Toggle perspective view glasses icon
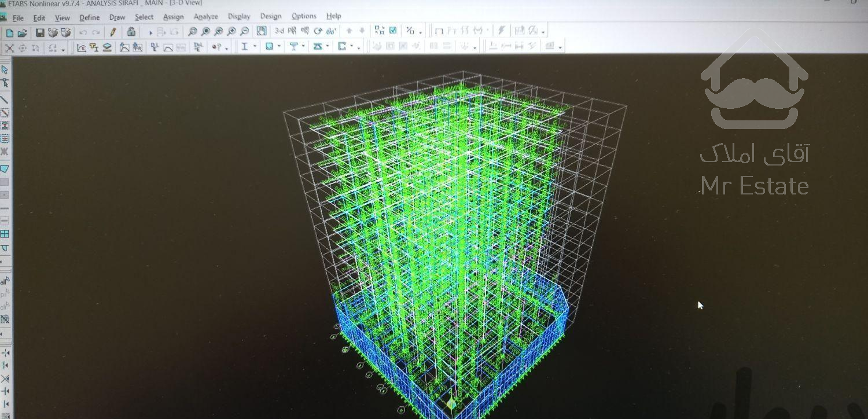 pyautogui.click(x=331, y=31)
